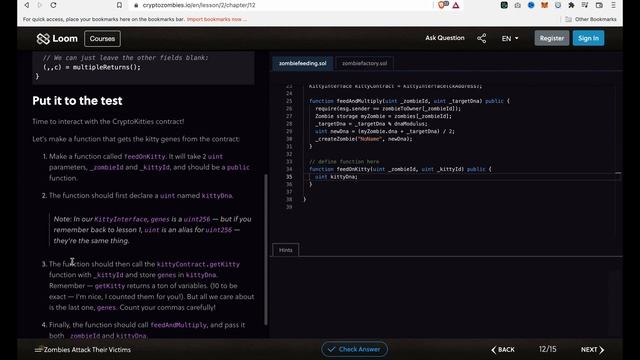Click Zombies Attack Their Victims title

pos(87,350)
